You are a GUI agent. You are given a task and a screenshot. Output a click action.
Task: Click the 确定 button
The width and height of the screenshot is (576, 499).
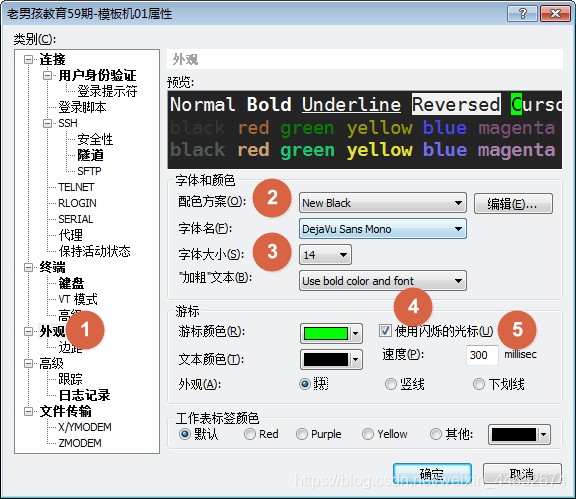[432, 474]
